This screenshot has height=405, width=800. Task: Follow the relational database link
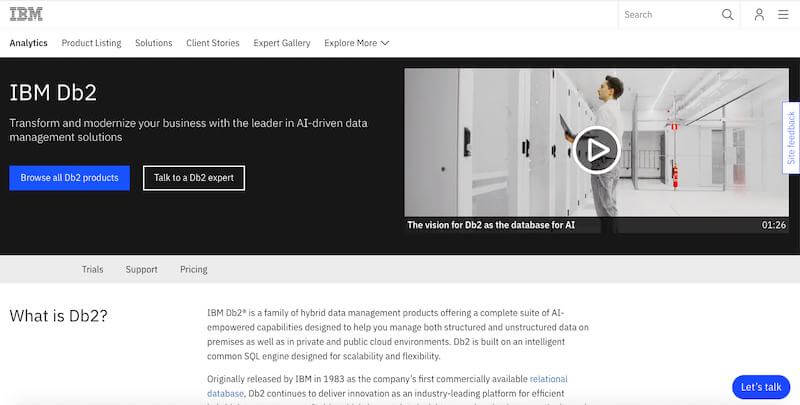point(548,379)
